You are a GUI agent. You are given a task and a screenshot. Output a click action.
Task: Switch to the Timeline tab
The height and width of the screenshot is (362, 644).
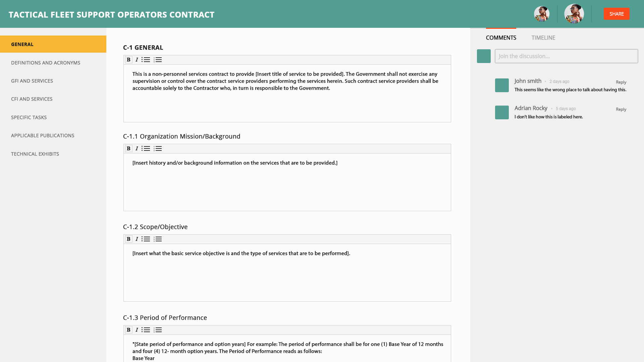tap(543, 38)
